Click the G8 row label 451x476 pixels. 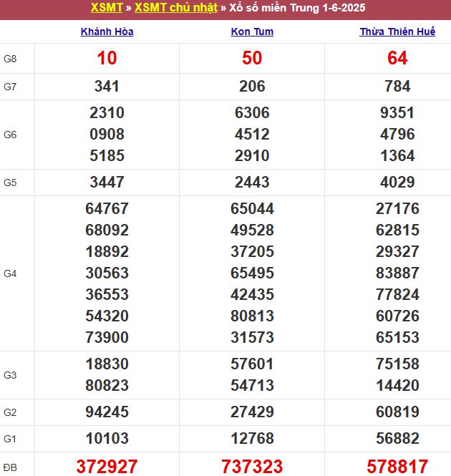(x=10, y=59)
